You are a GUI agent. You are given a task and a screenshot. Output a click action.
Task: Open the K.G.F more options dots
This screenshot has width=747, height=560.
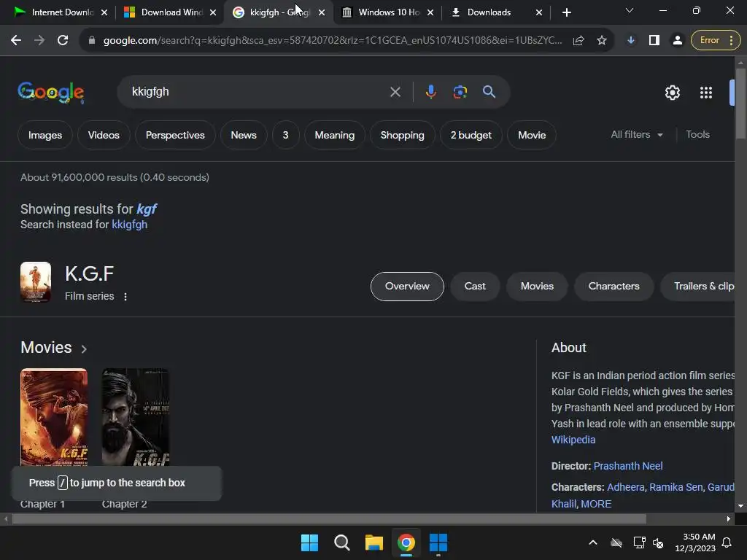click(125, 297)
